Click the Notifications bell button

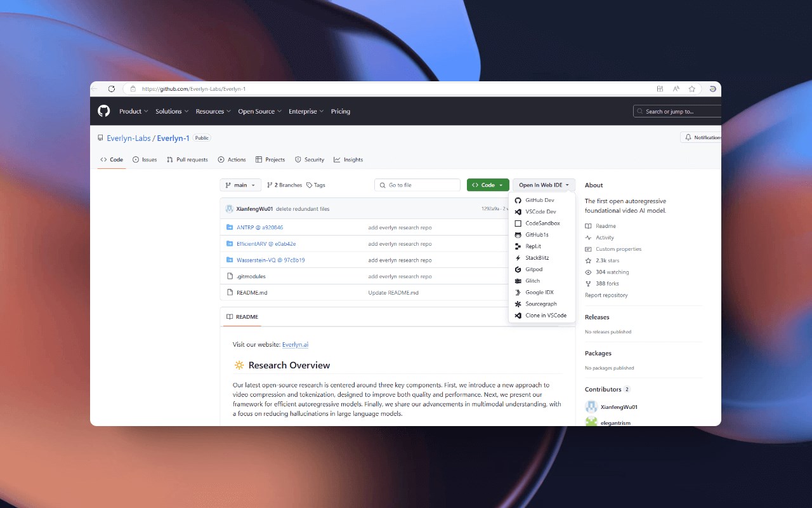701,137
